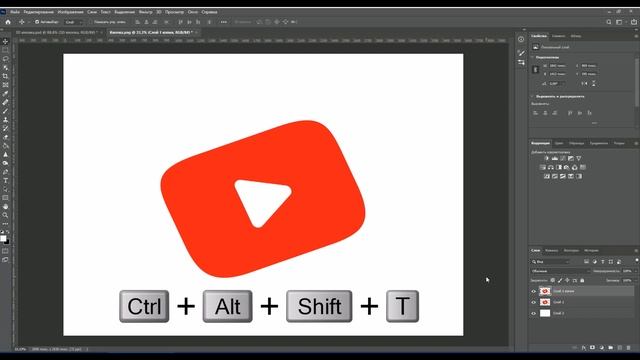Open the Справка menu
Viewport: 640px width, 360px height.
click(x=209, y=12)
